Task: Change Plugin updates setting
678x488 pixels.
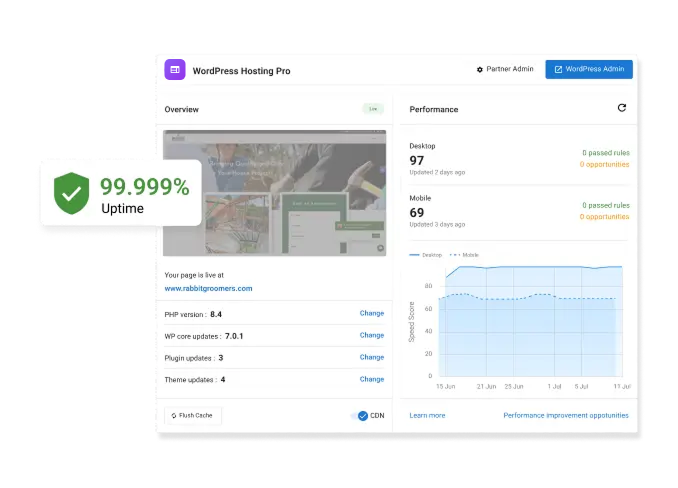Action: [372, 357]
